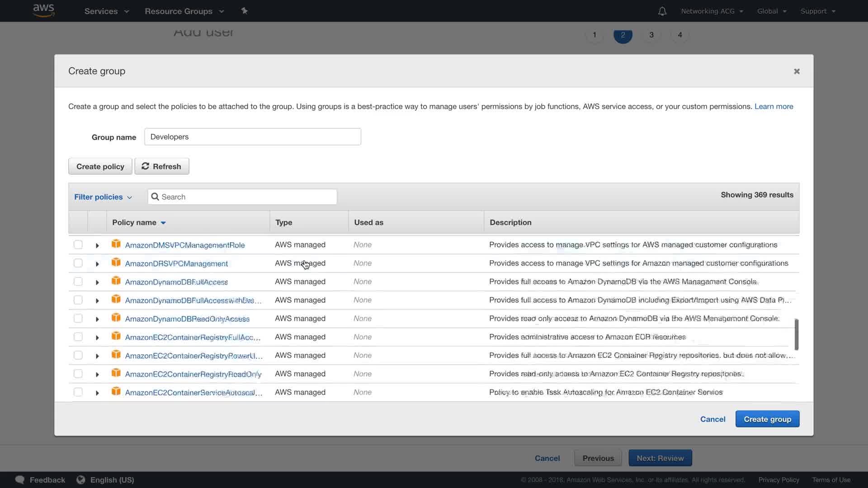The image size is (868, 488).
Task: Click the AmazonDynamoDBFullAccess policy box icon
Action: 116,281
